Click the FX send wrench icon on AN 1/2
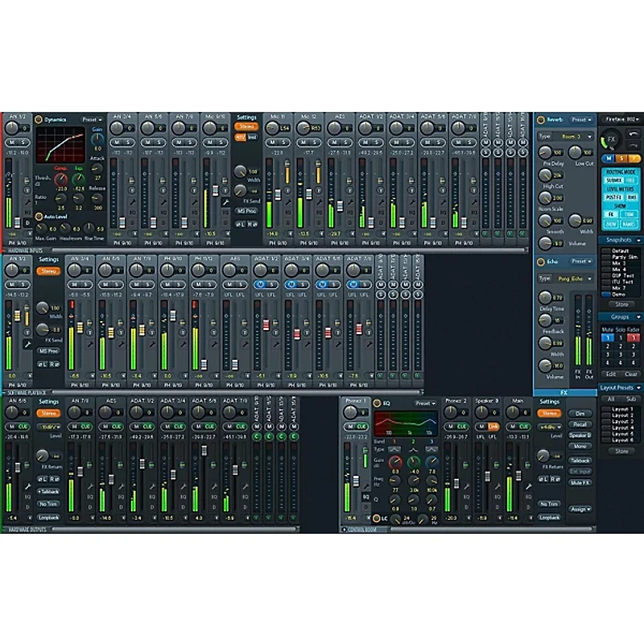 [29, 203]
